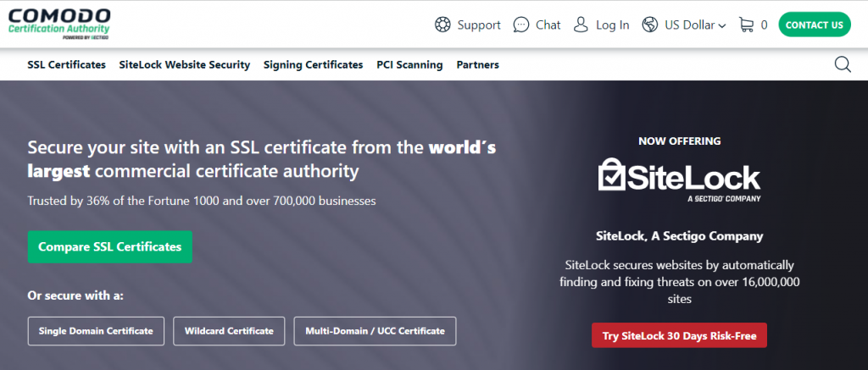Open the shopping cart icon
Image resolution: width=868 pixels, height=370 pixels.
pos(746,25)
